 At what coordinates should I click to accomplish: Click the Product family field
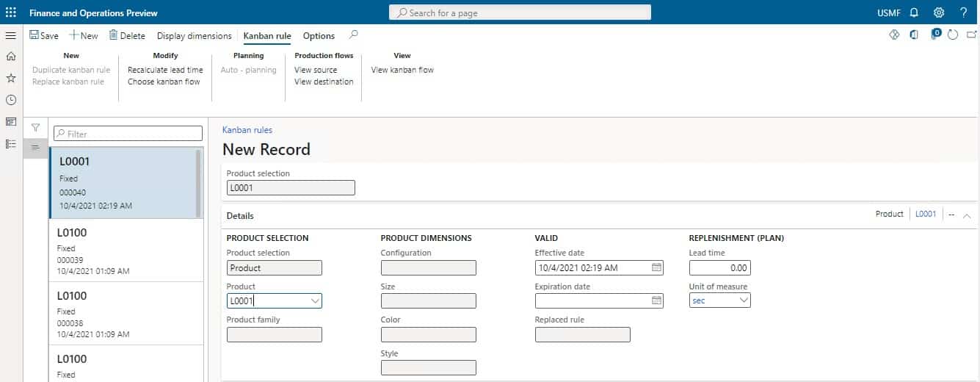(275, 334)
